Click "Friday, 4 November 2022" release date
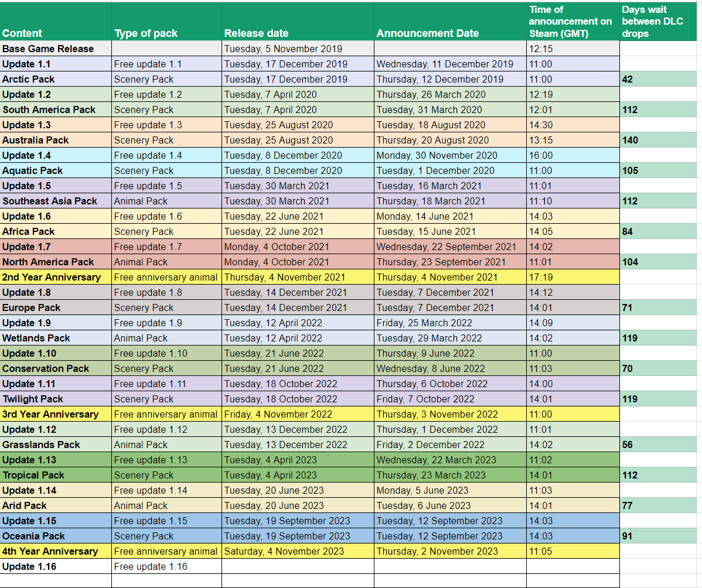The width and height of the screenshot is (702, 588). tap(298, 414)
